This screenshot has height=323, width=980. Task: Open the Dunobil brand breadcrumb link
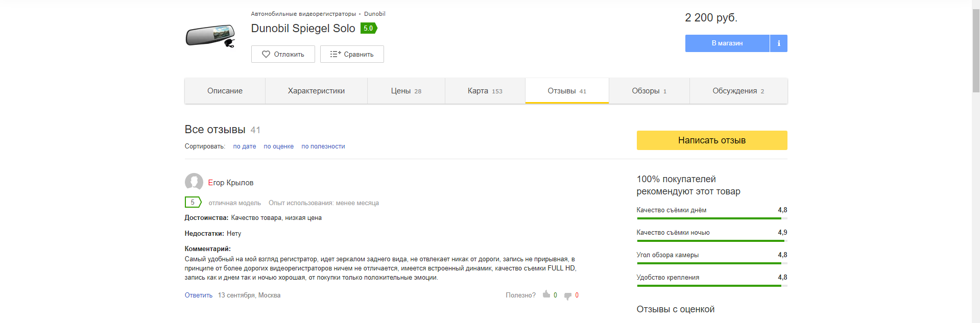(375, 14)
